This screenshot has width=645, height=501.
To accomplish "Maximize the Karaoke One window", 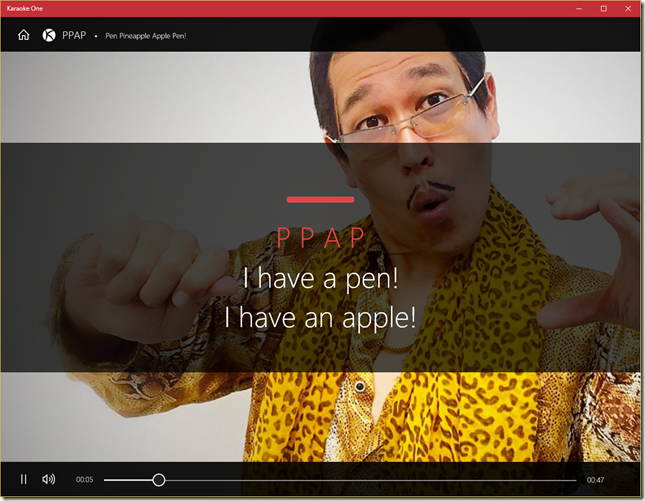I will coord(603,8).
